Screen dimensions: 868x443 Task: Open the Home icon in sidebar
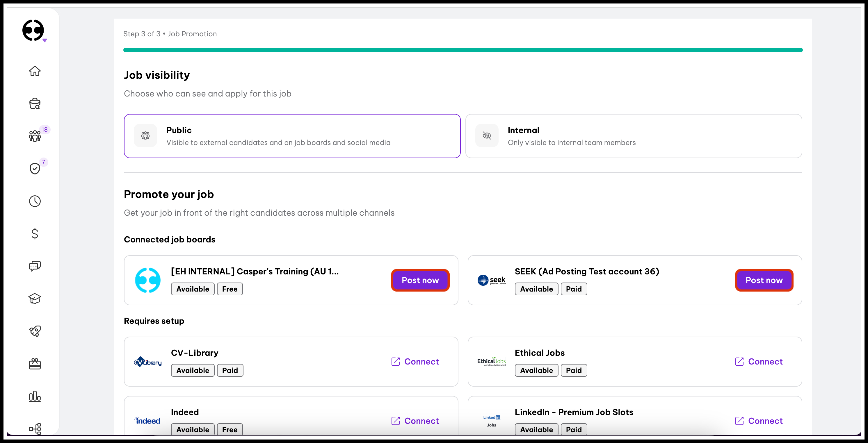(35, 71)
